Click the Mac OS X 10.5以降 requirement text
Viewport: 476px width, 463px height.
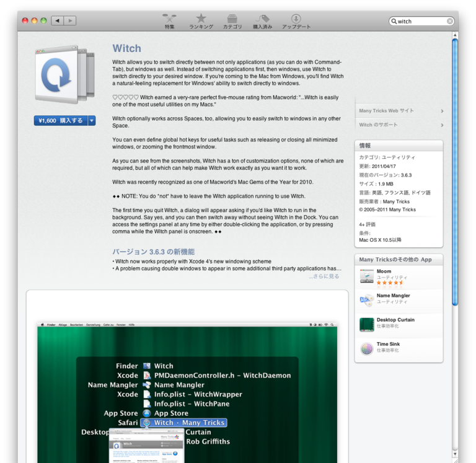tap(380, 240)
